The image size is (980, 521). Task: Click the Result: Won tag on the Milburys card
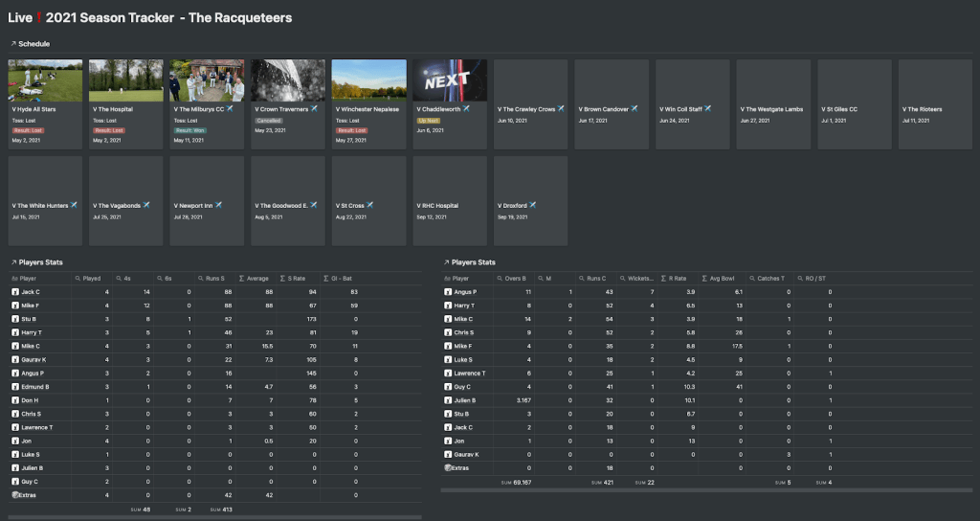pos(189,130)
